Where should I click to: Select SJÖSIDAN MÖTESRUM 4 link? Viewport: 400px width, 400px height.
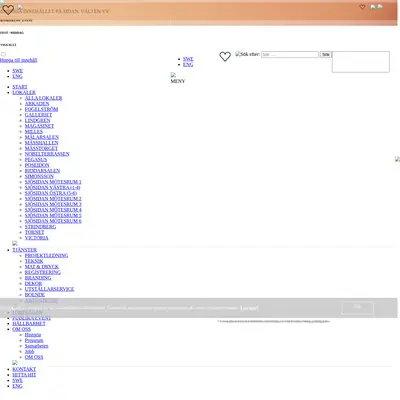point(53,210)
